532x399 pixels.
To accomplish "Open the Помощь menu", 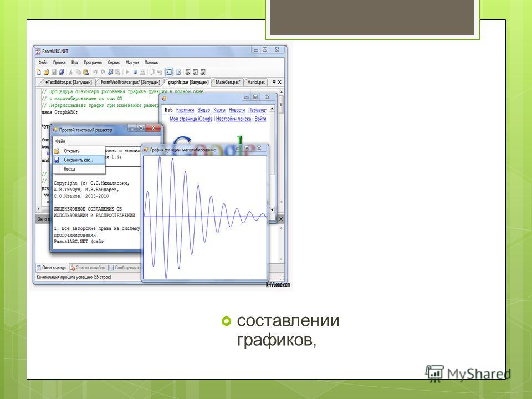I will [x=151, y=63].
